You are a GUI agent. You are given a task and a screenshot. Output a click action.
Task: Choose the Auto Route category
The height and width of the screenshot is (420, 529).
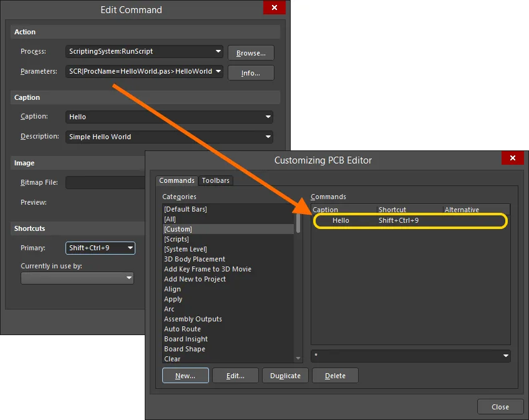228,329
